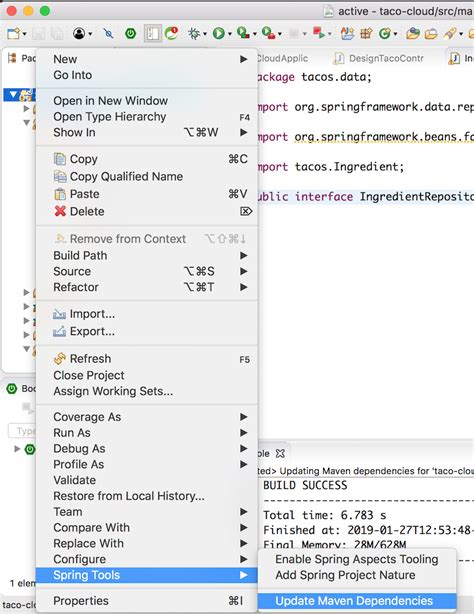474x614 pixels.
Task: Open dropdown arrow next to New wizard icon
Action: coord(24,34)
